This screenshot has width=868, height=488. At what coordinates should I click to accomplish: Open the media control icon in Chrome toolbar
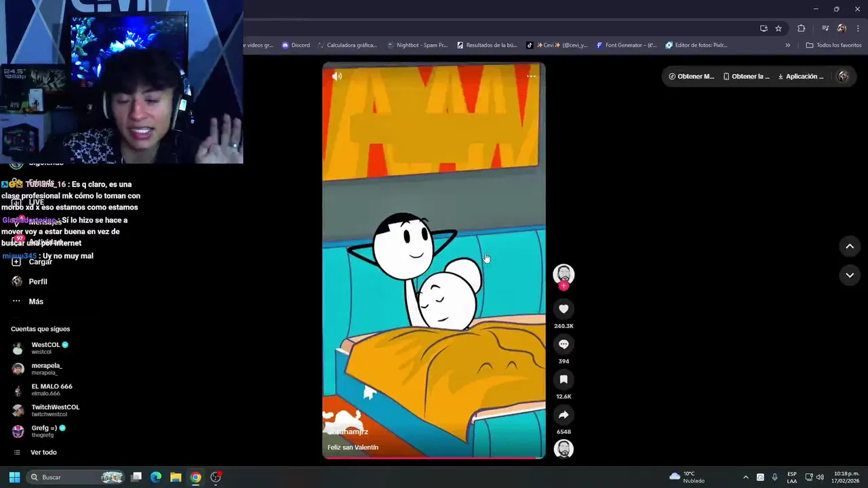point(825,28)
